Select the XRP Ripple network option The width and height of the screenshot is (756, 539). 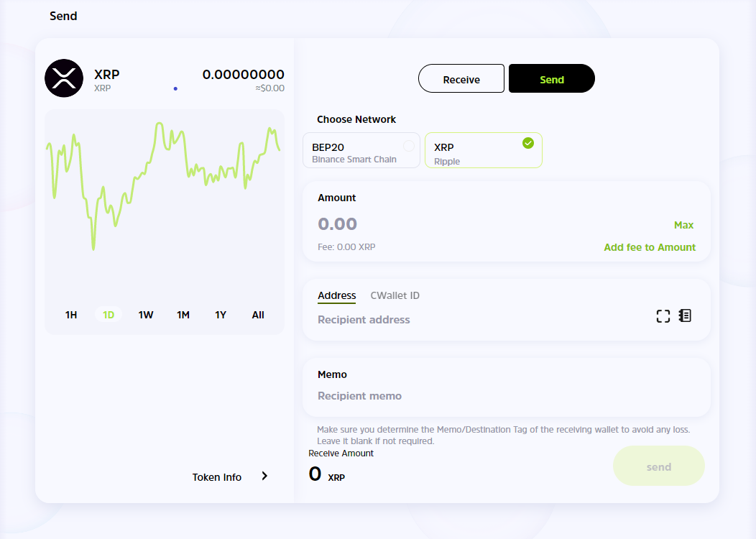pyautogui.click(x=474, y=154)
